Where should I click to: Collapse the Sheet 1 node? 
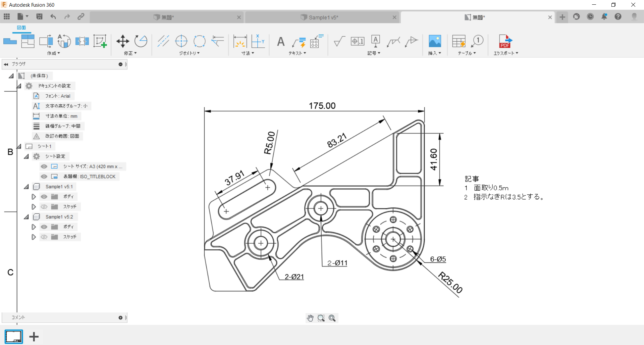click(19, 146)
